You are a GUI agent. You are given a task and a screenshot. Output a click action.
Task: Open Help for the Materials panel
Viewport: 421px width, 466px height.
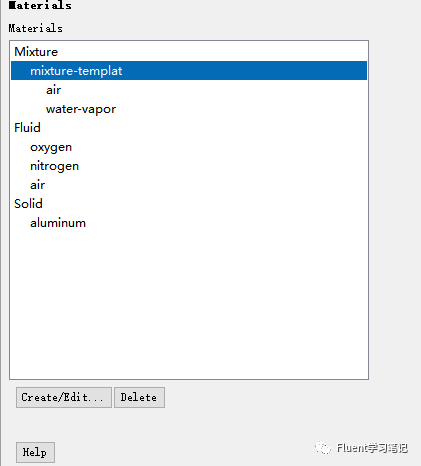point(35,452)
